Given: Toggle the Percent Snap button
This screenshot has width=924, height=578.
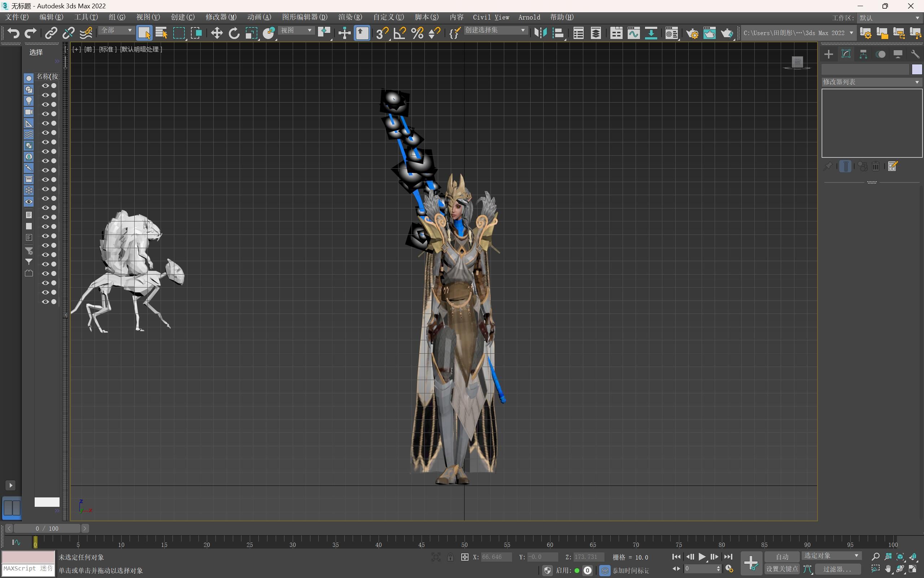Looking at the screenshot, I should pyautogui.click(x=417, y=33).
